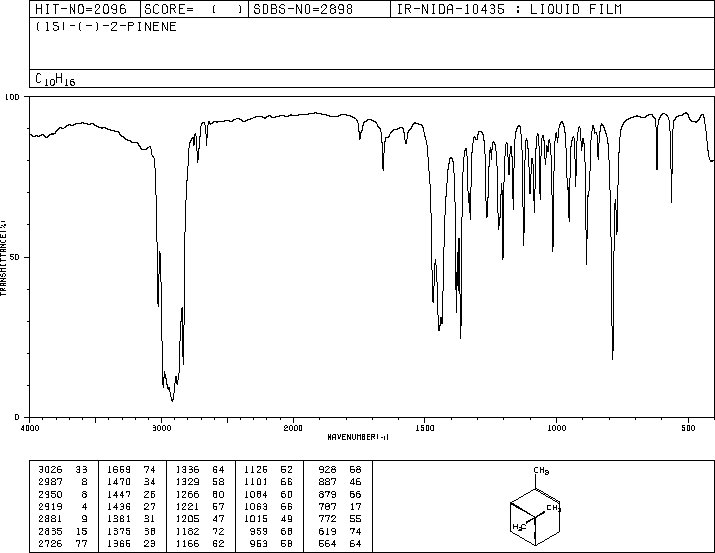Click the pinene chemical structure drawing
The height and width of the screenshot is (553, 715).
click(x=535, y=506)
